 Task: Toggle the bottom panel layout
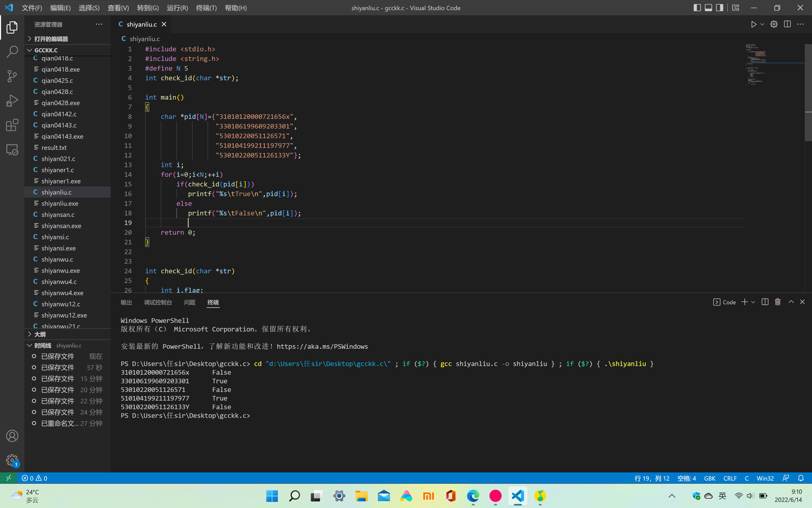pyautogui.click(x=708, y=8)
